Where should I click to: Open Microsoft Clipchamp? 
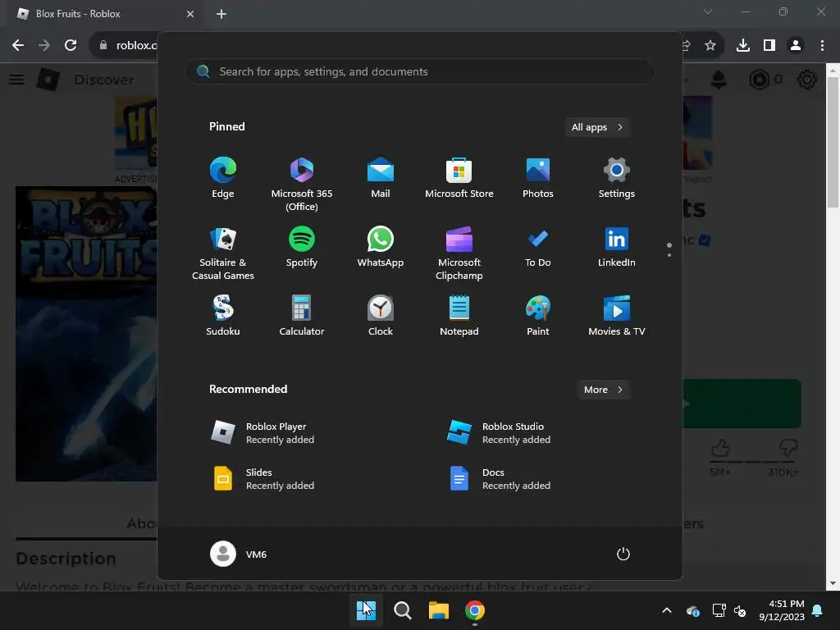pos(459,253)
